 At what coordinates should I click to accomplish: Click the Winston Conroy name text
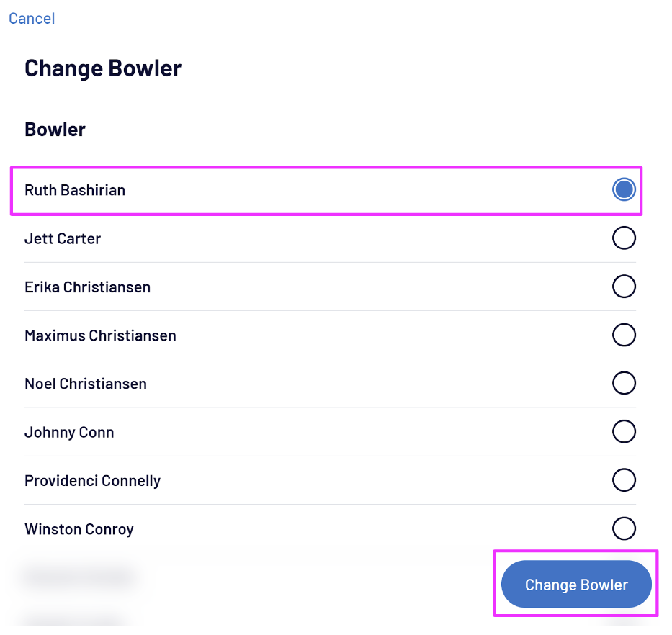79,529
